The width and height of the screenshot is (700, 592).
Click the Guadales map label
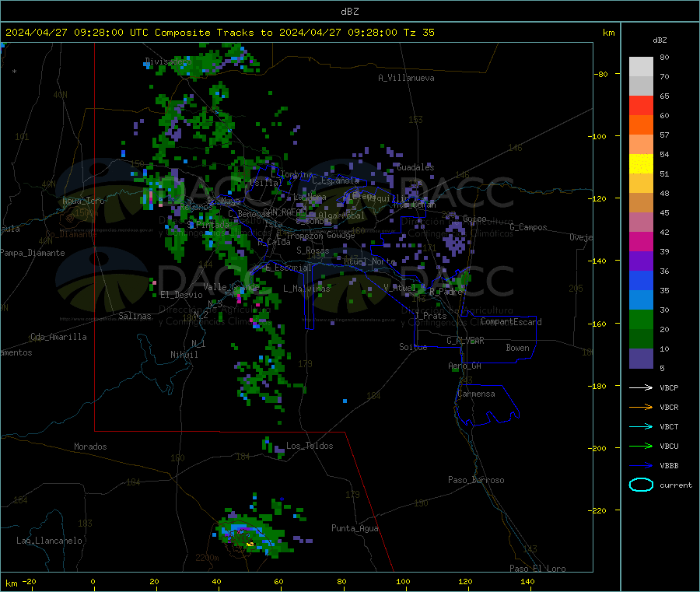point(415,167)
